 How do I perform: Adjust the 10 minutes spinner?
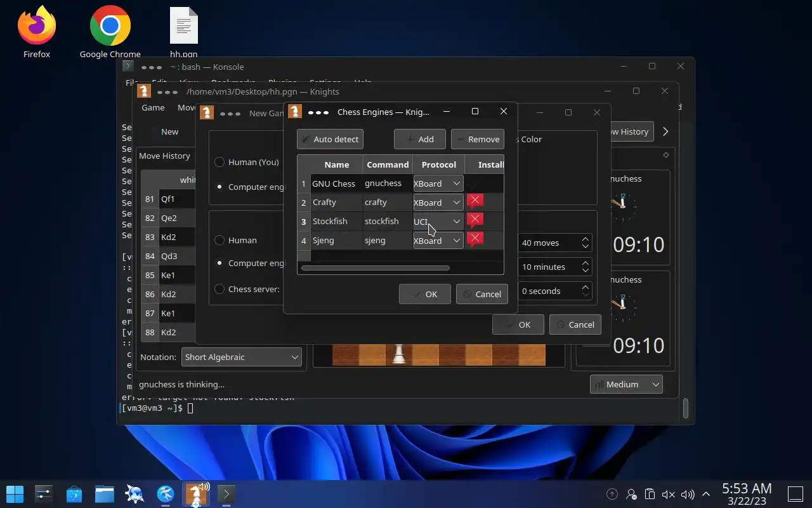pyautogui.click(x=555, y=267)
